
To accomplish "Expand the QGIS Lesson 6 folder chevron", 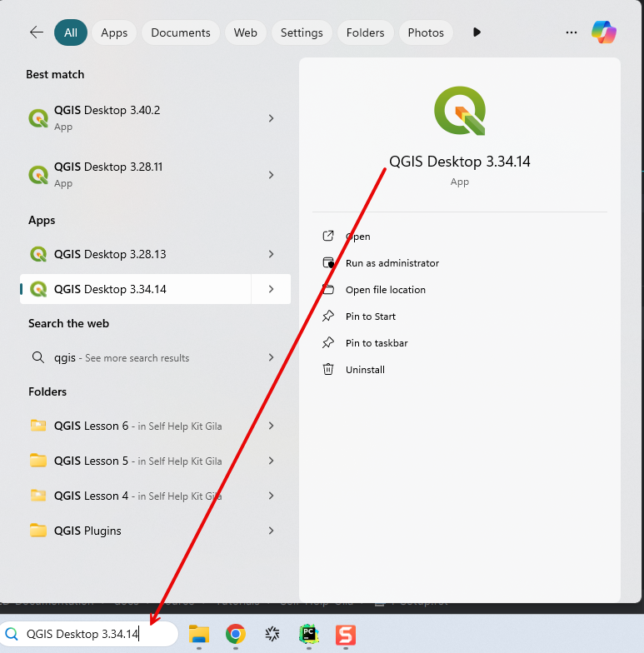I will pyautogui.click(x=271, y=426).
